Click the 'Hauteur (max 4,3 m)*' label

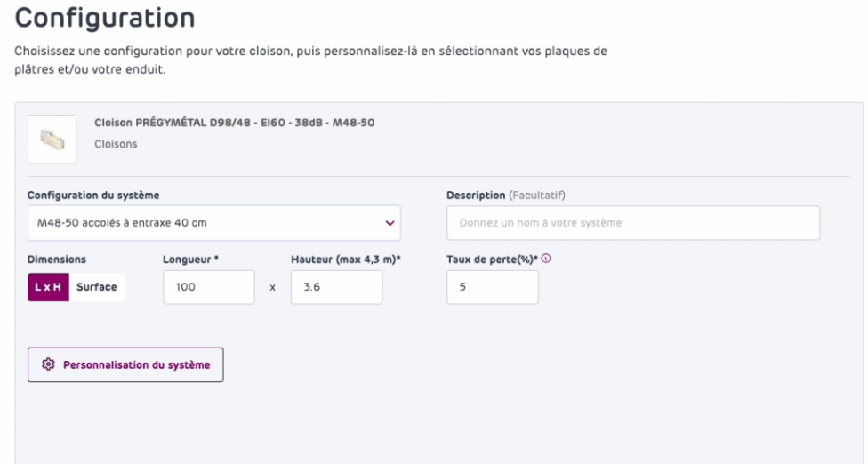(344, 260)
